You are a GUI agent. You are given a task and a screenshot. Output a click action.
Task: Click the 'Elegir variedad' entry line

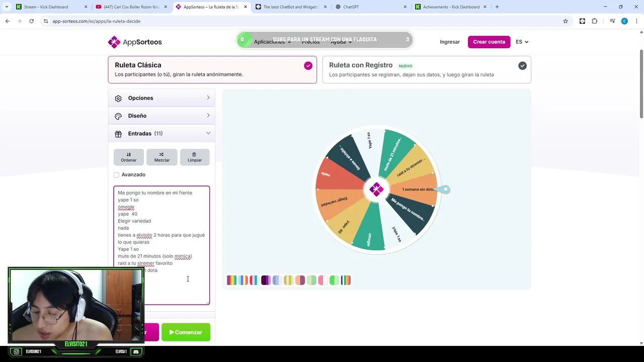tap(134, 221)
